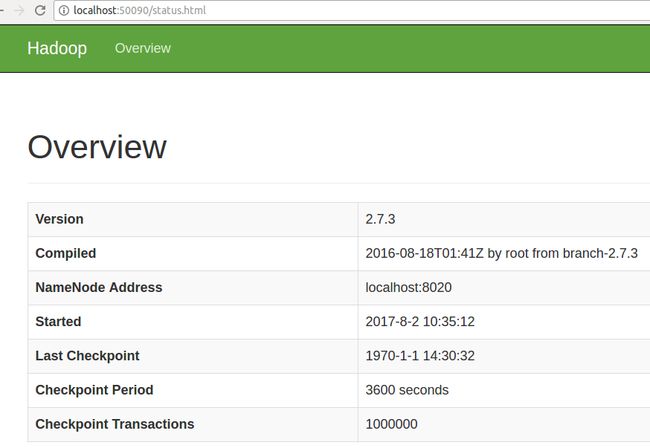The image size is (650, 448).
Task: Select the 1000000 transactions value
Action: (391, 424)
